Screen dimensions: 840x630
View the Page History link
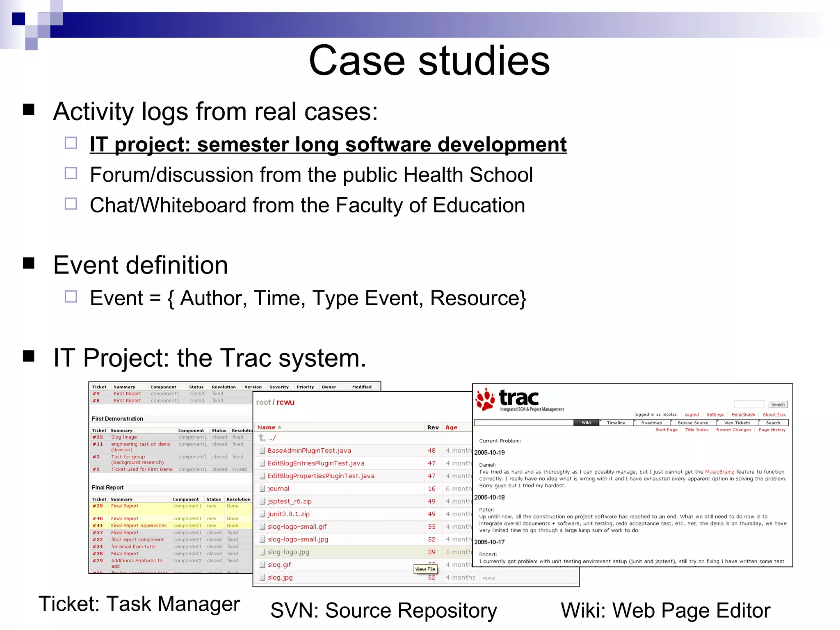point(772,430)
